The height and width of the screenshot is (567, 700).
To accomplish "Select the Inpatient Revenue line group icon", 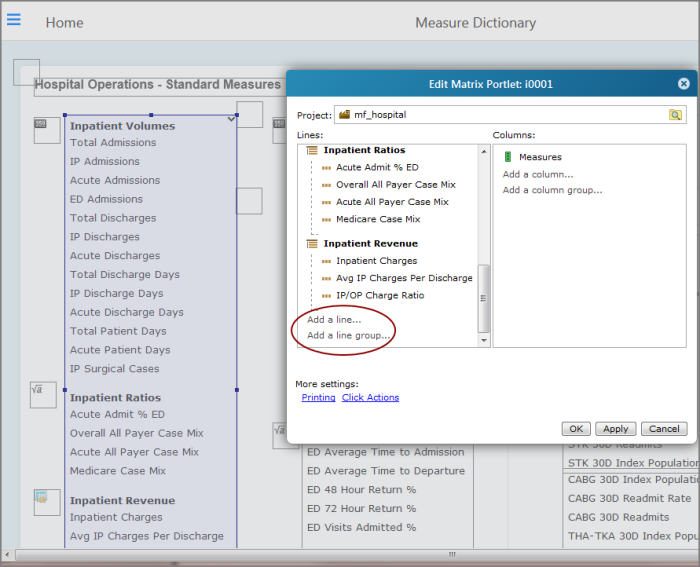I will (312, 244).
